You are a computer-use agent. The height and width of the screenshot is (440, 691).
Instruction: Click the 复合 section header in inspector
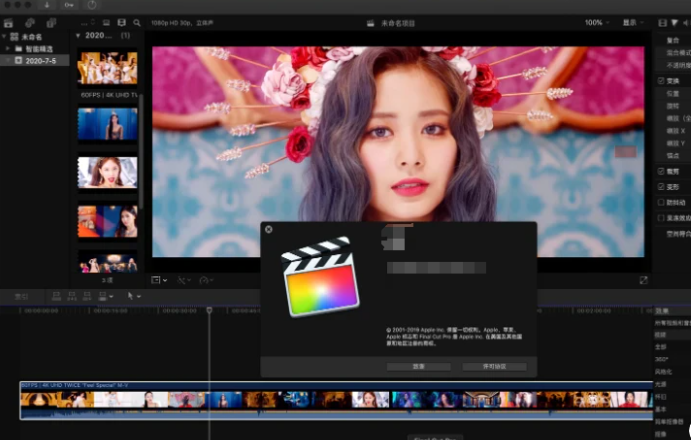pyautogui.click(x=673, y=40)
